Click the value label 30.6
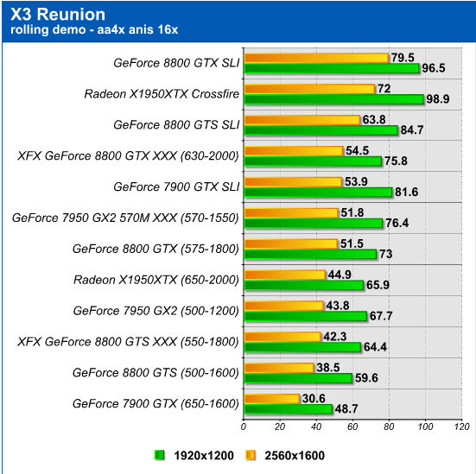The height and width of the screenshot is (474, 476). [x=314, y=398]
